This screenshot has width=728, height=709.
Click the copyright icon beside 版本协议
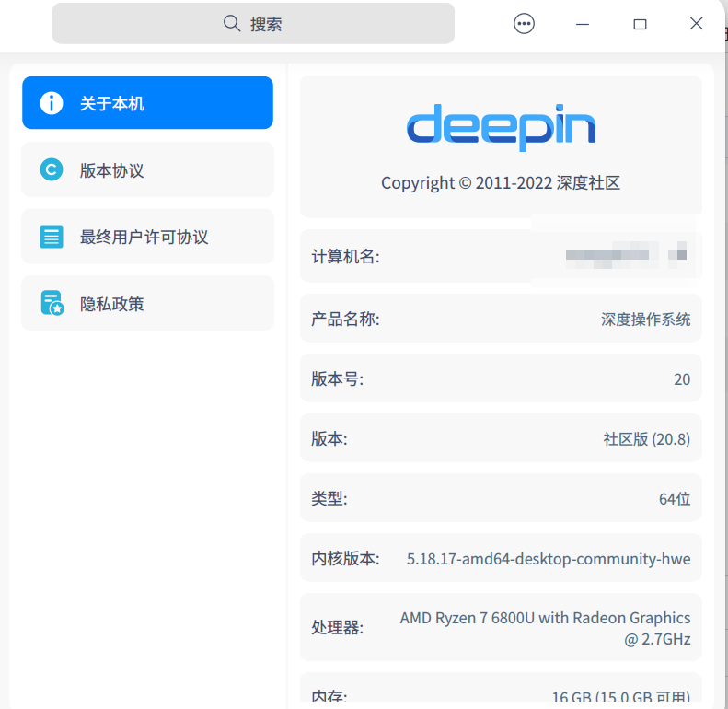tap(52, 169)
